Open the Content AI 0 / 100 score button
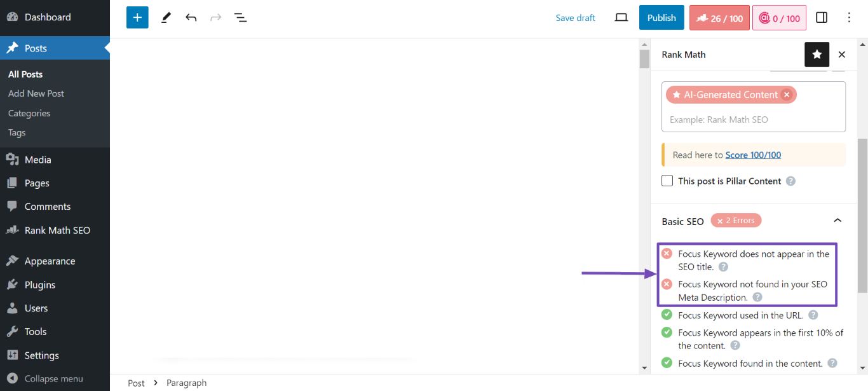This screenshot has width=868, height=391. coord(780,18)
